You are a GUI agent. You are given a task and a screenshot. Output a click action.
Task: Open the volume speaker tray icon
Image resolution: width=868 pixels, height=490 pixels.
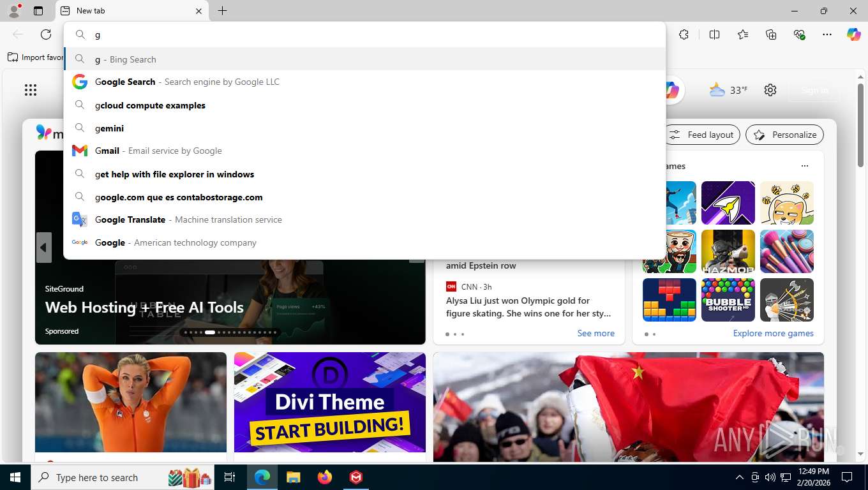(770, 477)
